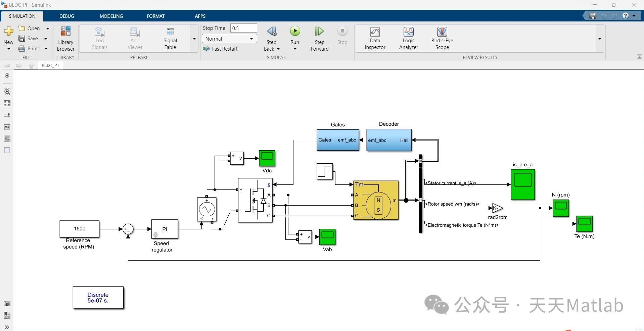Screen dimensions: 644x331
Task: Open the Logic Analyzer
Action: [x=408, y=38]
